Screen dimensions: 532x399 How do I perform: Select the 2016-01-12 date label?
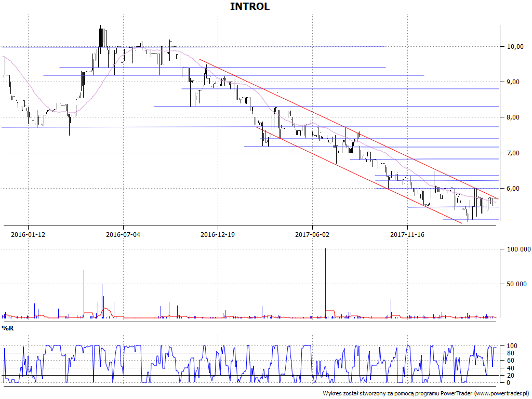click(28, 234)
